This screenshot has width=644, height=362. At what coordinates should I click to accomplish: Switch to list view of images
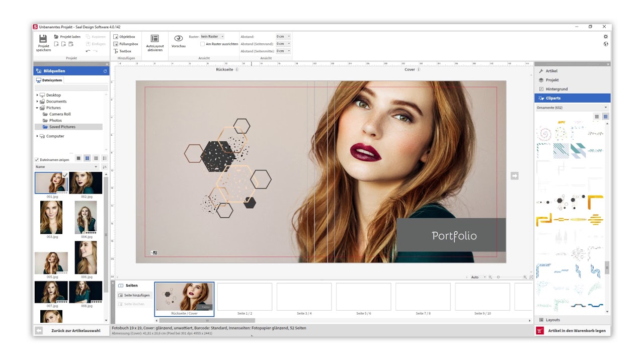click(105, 158)
